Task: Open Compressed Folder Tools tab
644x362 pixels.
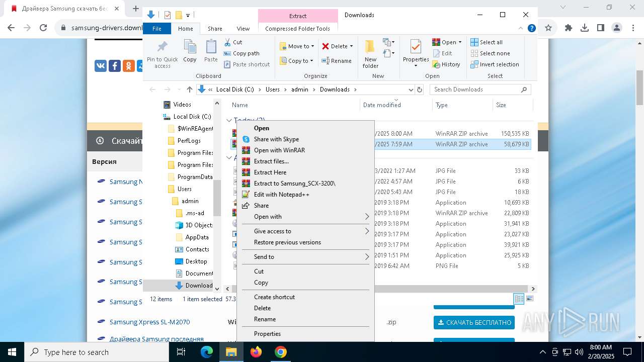Action: click(298, 29)
